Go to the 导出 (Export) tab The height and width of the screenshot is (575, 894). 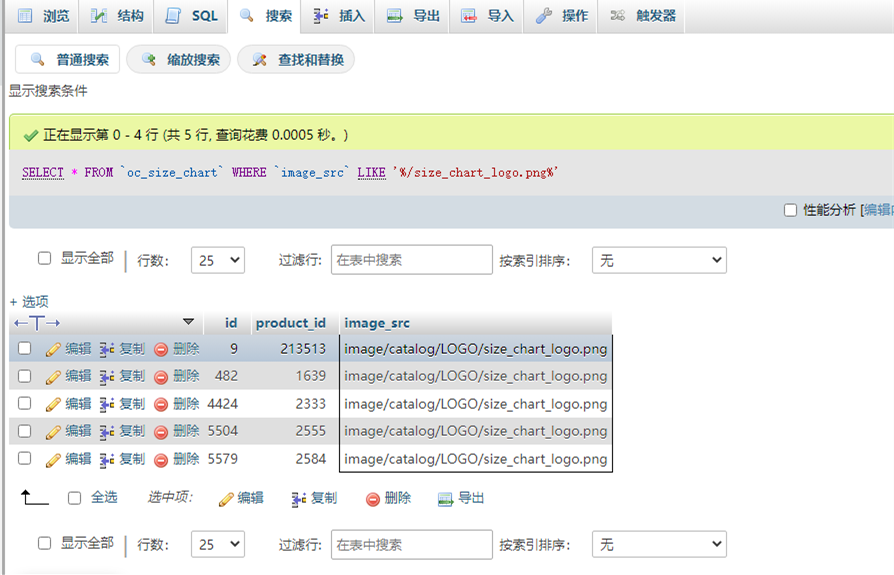(413, 16)
